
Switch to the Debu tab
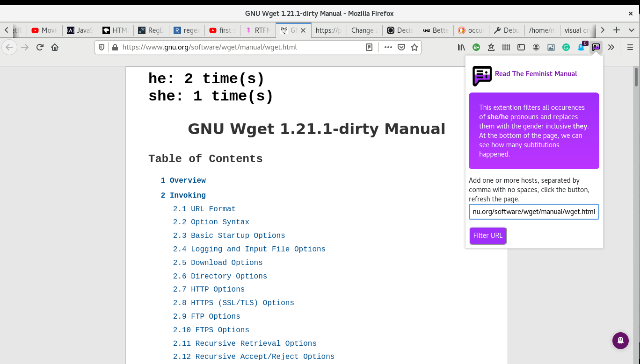pyautogui.click(x=507, y=30)
